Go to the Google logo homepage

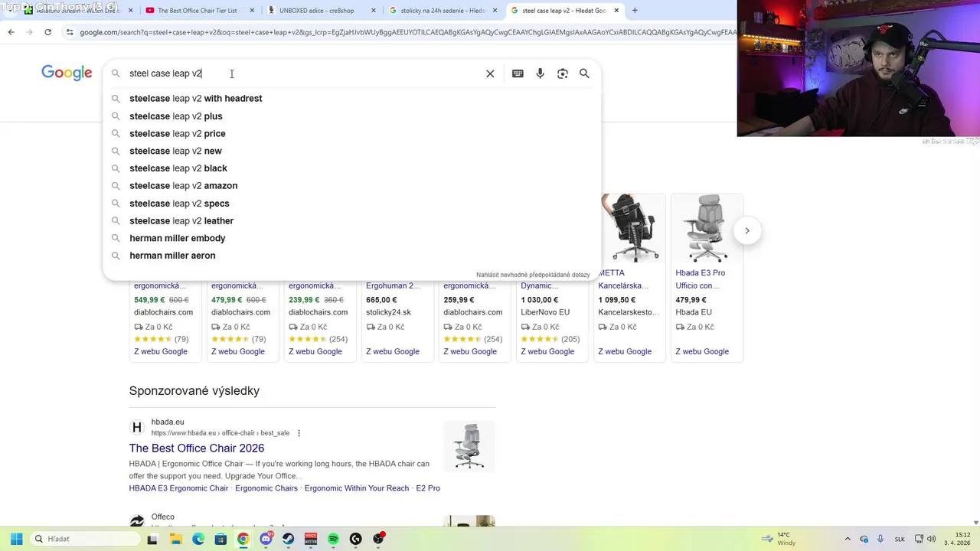pyautogui.click(x=67, y=73)
